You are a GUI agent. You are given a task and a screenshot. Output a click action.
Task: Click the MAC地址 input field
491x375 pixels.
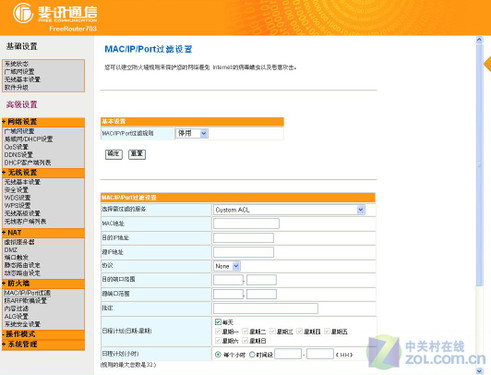246,223
